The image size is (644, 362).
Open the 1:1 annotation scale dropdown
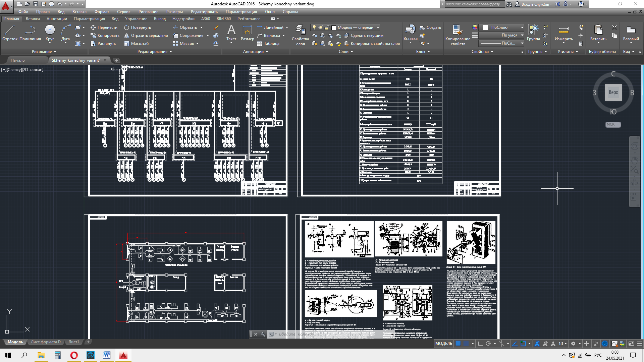(563, 344)
